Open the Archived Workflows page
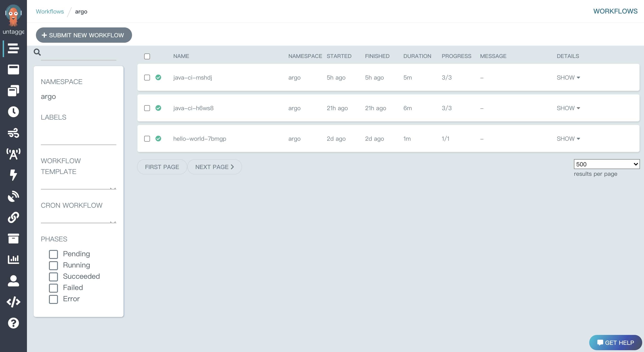 coord(13,238)
